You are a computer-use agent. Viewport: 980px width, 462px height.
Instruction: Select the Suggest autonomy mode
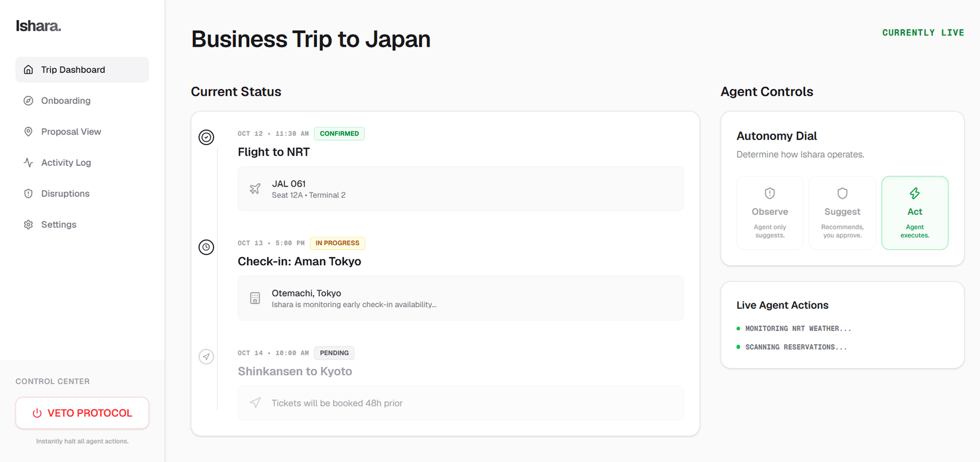[842, 213]
